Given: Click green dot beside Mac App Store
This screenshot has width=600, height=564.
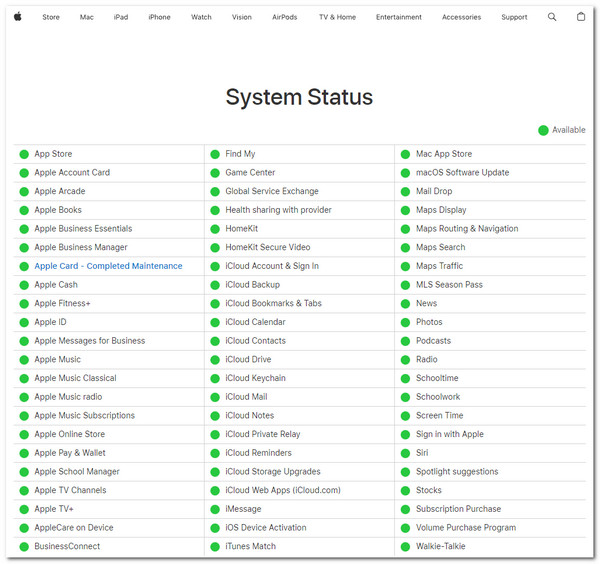Looking at the screenshot, I should pos(405,154).
